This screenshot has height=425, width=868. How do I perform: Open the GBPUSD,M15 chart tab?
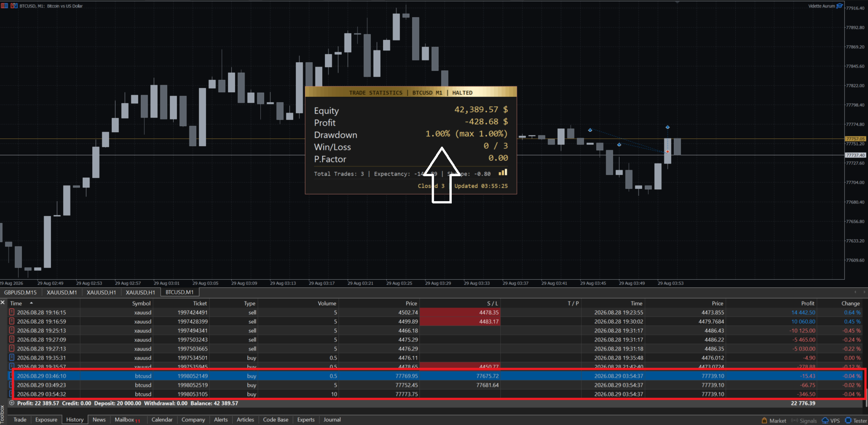[x=20, y=292]
